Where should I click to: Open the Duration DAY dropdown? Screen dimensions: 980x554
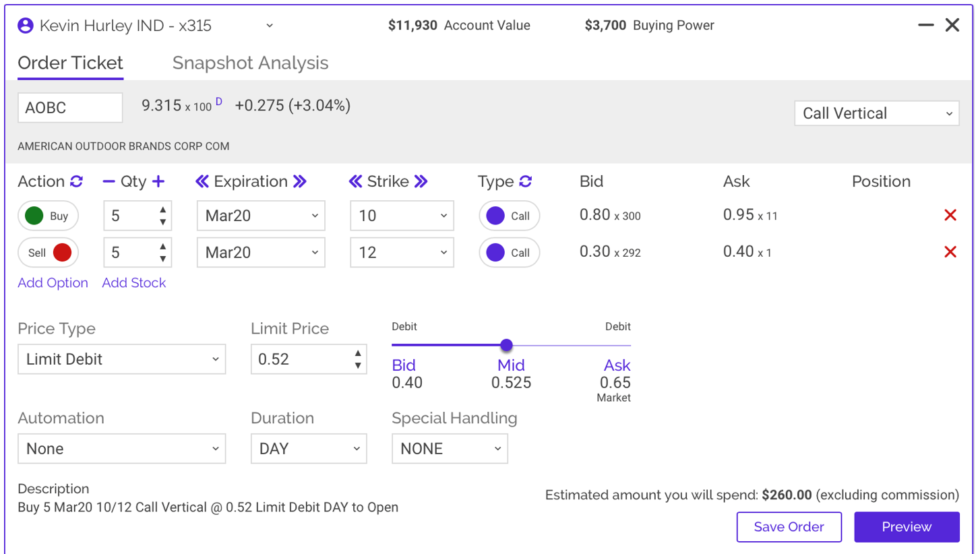click(x=308, y=449)
